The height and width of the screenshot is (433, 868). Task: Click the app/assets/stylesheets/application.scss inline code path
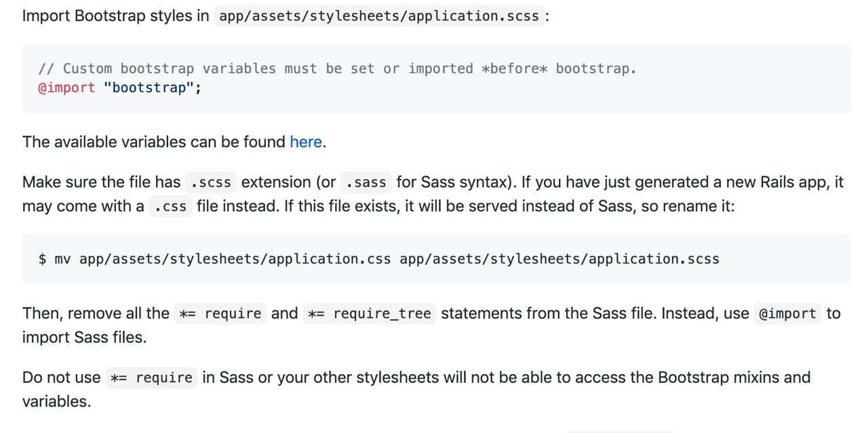(x=379, y=16)
